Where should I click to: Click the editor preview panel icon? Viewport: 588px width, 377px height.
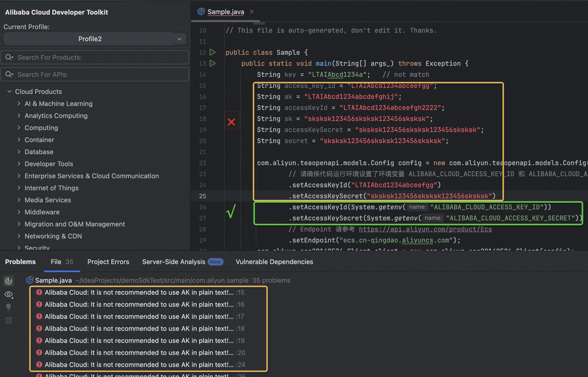pos(9,320)
